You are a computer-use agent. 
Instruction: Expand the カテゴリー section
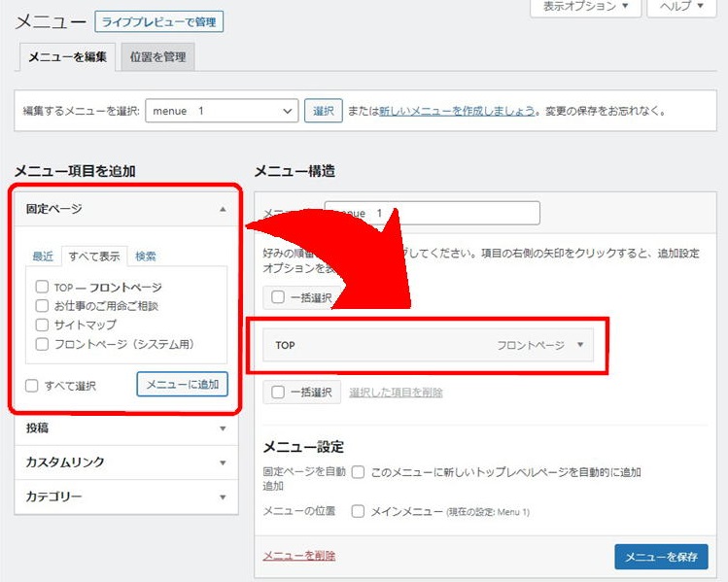pos(223,497)
